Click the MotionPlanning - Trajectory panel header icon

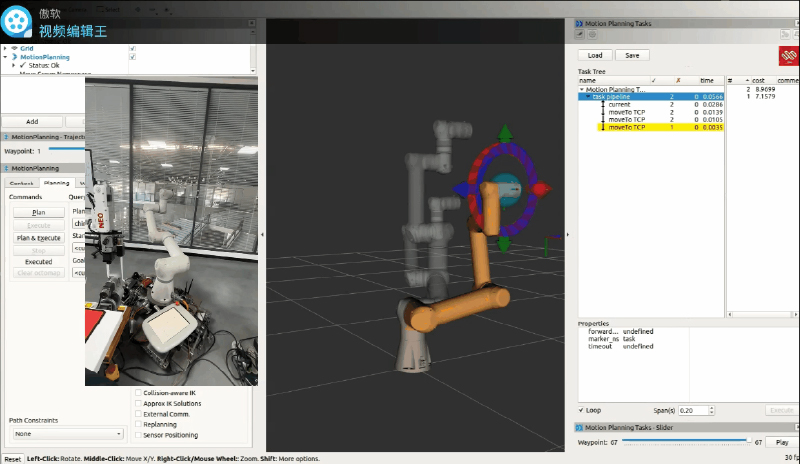6,137
